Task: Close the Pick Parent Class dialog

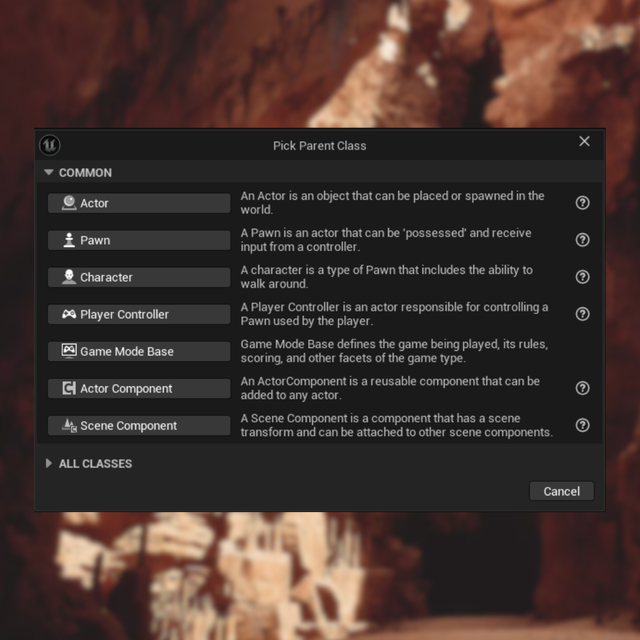Action: coord(584,142)
